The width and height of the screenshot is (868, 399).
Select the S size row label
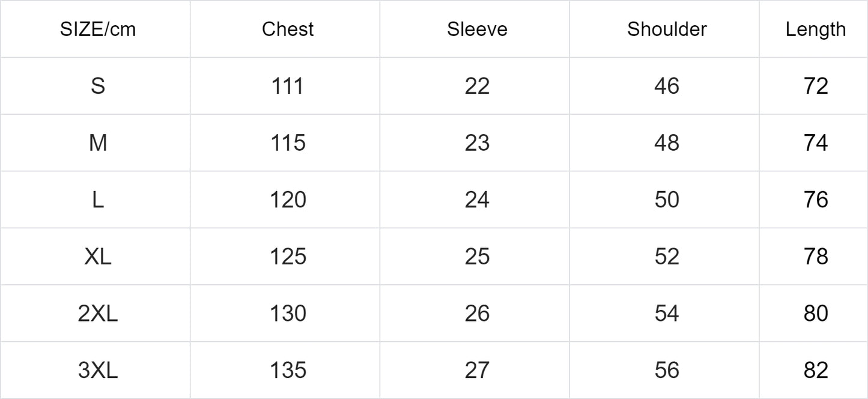(x=98, y=86)
